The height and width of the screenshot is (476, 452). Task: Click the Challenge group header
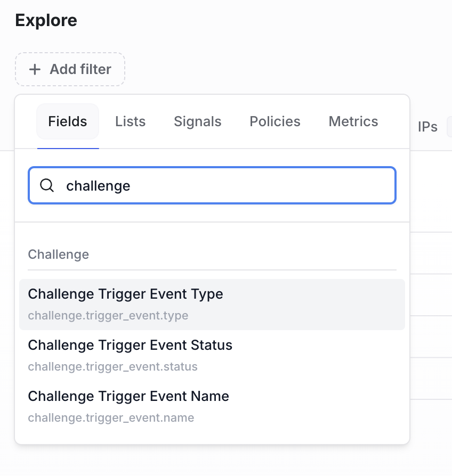pyautogui.click(x=58, y=255)
